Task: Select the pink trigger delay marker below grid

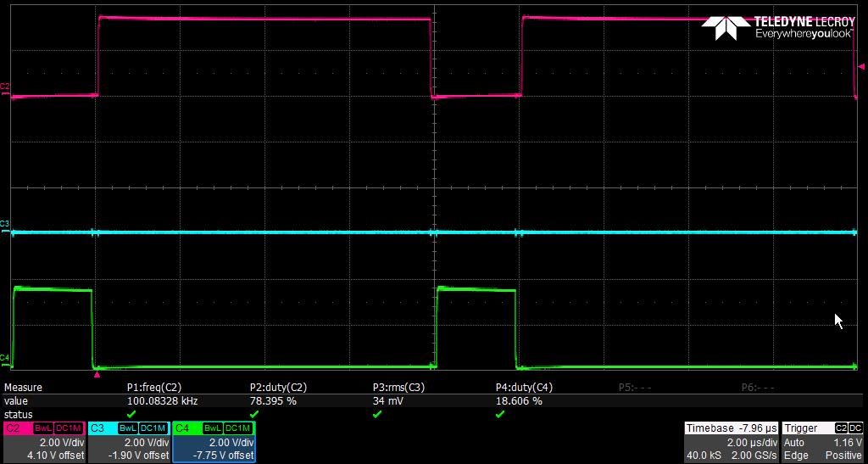Action: [97, 375]
